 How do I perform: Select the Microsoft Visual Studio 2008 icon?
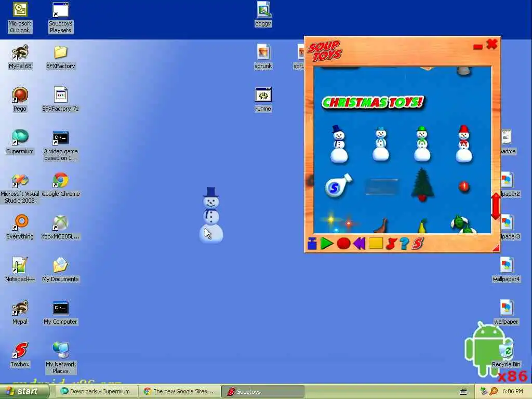[x=20, y=188]
